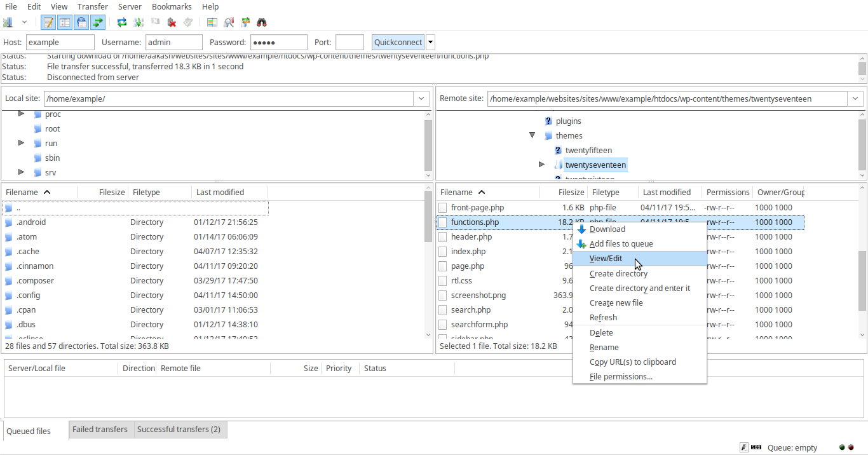This screenshot has width=868, height=455.
Task: Toggle message log display icon
Action: pyautogui.click(x=48, y=22)
